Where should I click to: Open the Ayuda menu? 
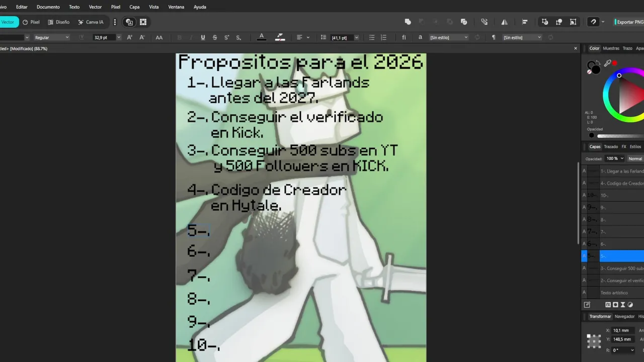point(200,7)
